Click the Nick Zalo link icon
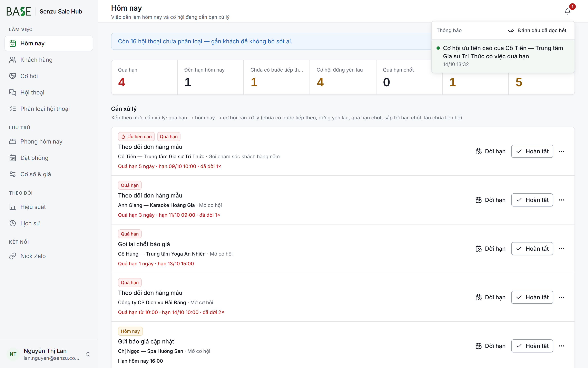 [13, 256]
